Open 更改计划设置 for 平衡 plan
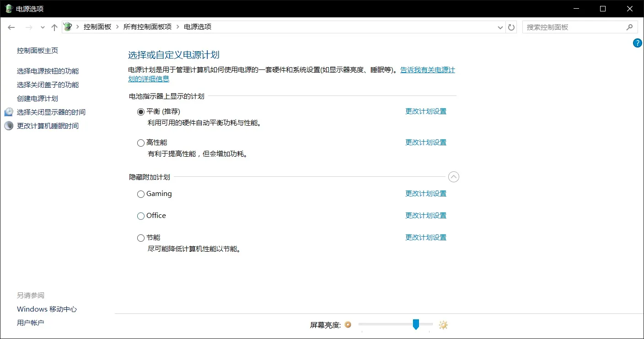Image resolution: width=644 pixels, height=339 pixels. tap(425, 111)
